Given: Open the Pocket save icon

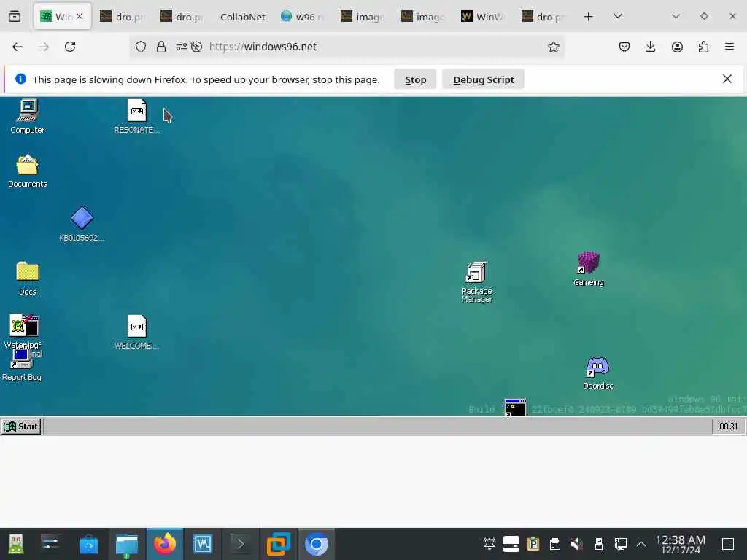Looking at the screenshot, I should [624, 47].
